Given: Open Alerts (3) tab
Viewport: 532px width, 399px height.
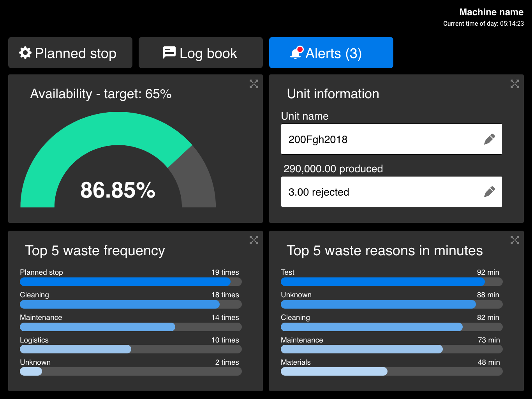Looking at the screenshot, I should click(x=331, y=53).
